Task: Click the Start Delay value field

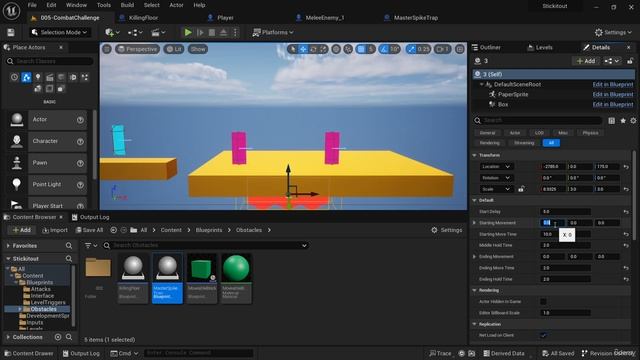Action: pyautogui.click(x=565, y=211)
